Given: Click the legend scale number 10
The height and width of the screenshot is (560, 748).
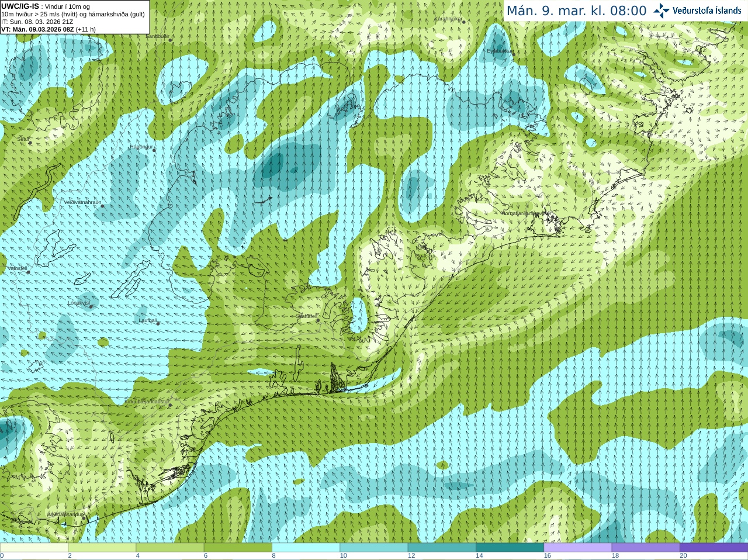Looking at the screenshot, I should [344, 555].
